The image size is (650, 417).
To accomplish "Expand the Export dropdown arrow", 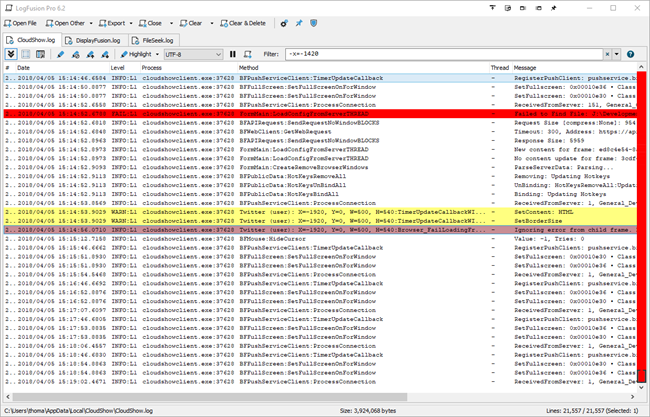I will [x=131, y=23].
